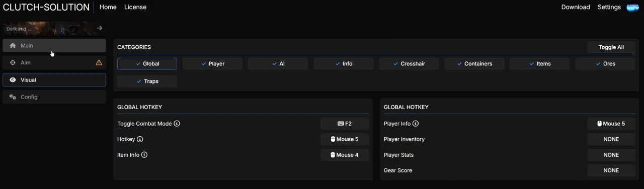Screen dimensions: 644x189
Task: Select the Visual sidebar section
Action: pos(54,80)
